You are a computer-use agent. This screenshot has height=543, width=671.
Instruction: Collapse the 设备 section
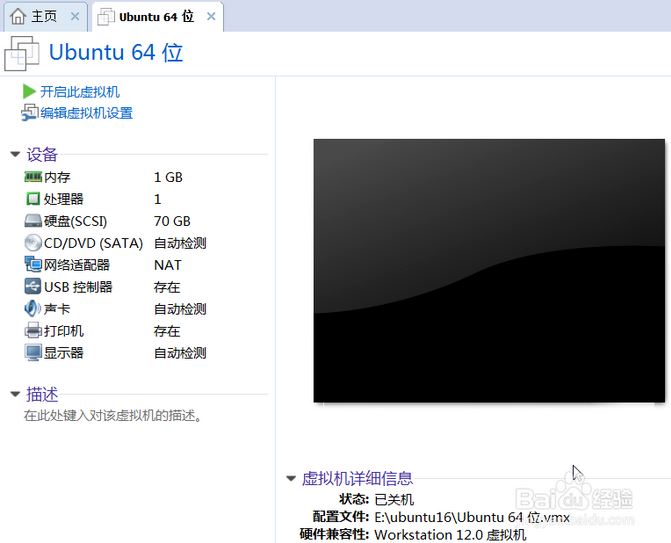(x=15, y=154)
